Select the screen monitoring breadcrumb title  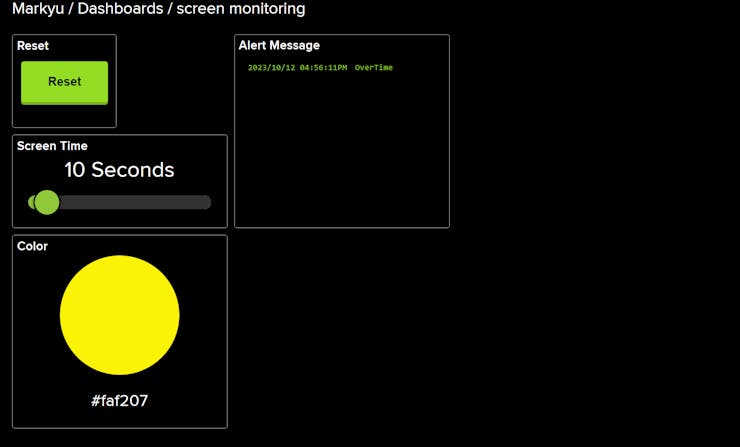pyautogui.click(x=241, y=8)
